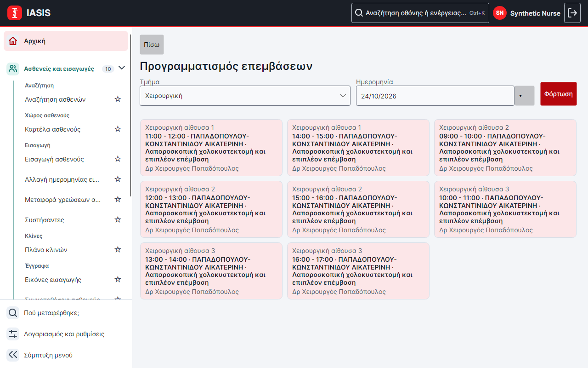The image size is (588, 368).
Task: Click the search magnifier icon in header
Action: coord(359,13)
